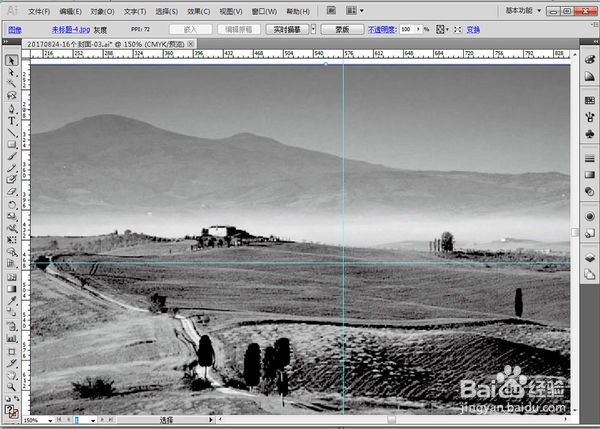Select the Free Transform tool
The width and height of the screenshot is (600, 429).
click(11, 240)
